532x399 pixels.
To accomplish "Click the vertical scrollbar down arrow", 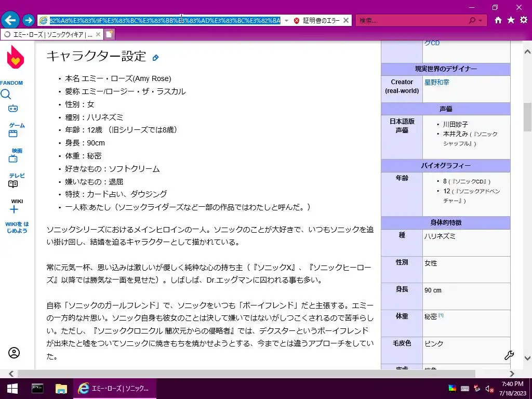I will tap(527, 358).
